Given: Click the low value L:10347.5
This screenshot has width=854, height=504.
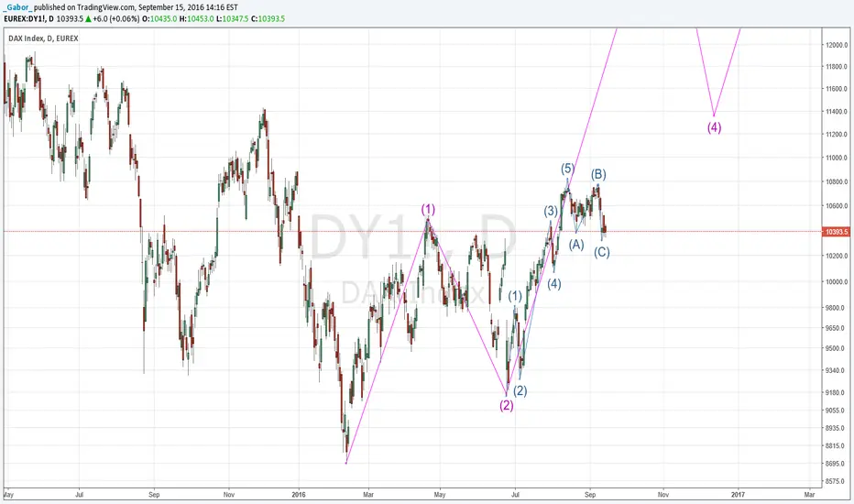Looking at the screenshot, I should [233, 18].
